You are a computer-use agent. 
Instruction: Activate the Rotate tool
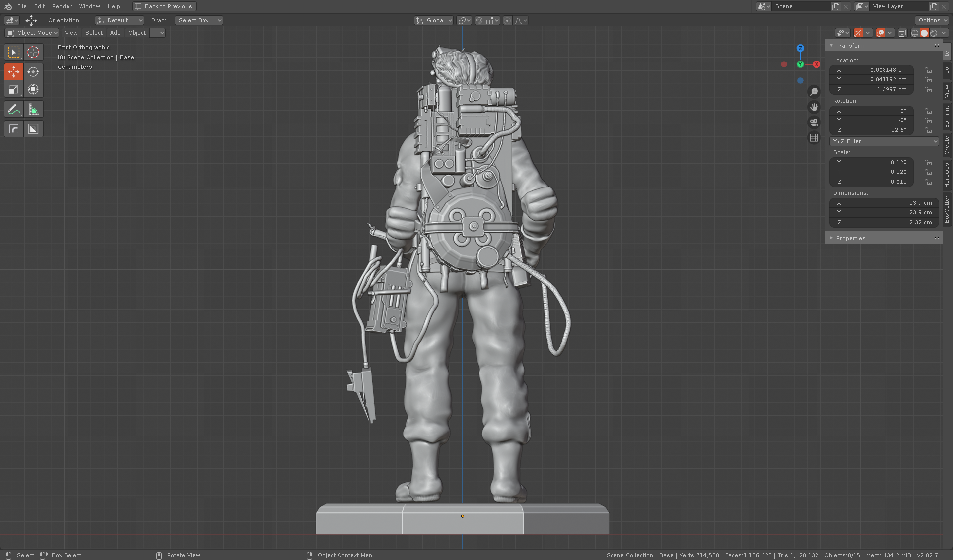tap(33, 71)
